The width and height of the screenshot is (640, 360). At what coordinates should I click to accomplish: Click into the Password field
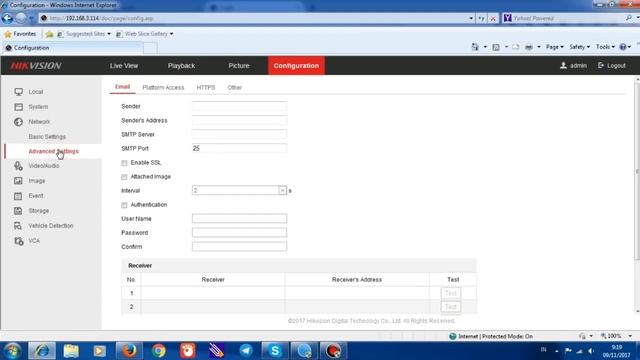click(x=239, y=233)
